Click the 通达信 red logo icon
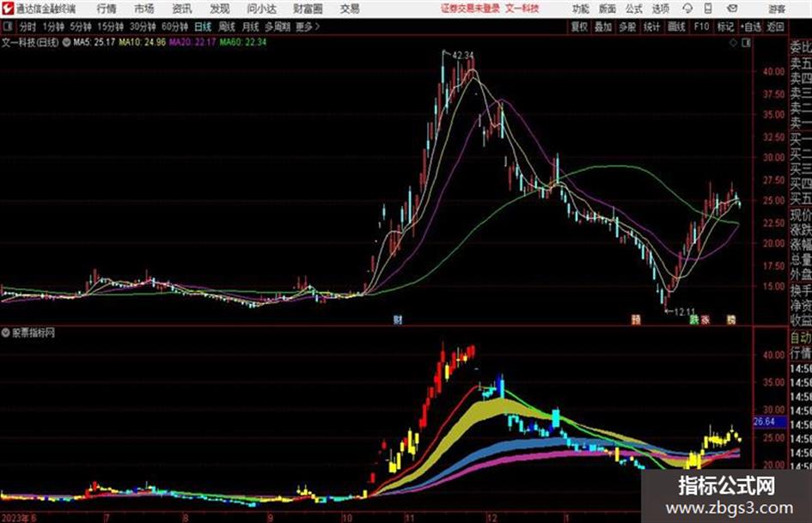Screen dimensions: 812x523 point(8,9)
